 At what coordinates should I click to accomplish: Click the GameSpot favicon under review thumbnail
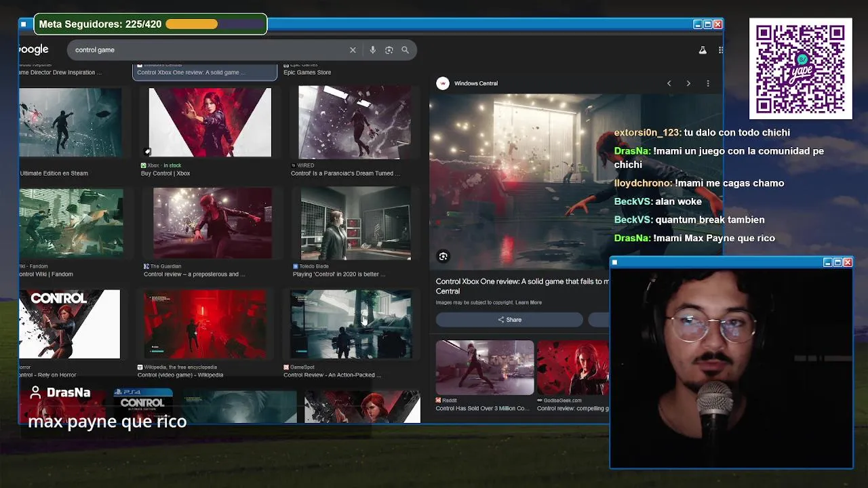pos(286,367)
